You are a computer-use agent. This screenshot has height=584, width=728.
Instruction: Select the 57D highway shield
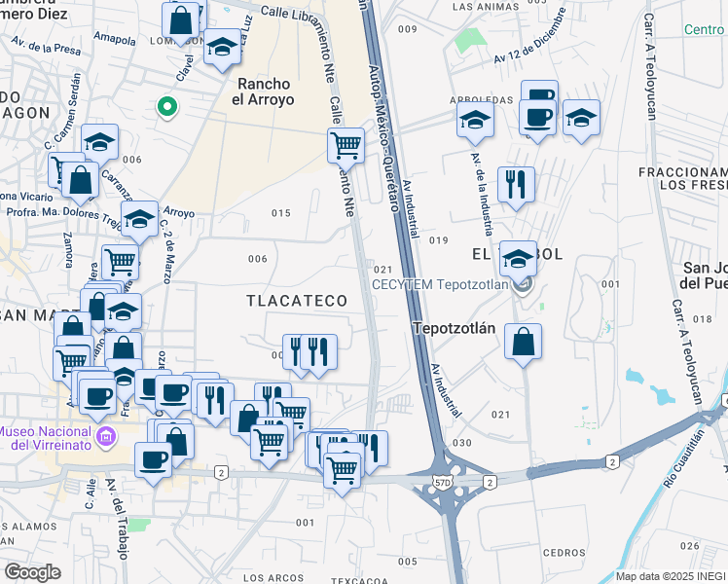pos(441,483)
